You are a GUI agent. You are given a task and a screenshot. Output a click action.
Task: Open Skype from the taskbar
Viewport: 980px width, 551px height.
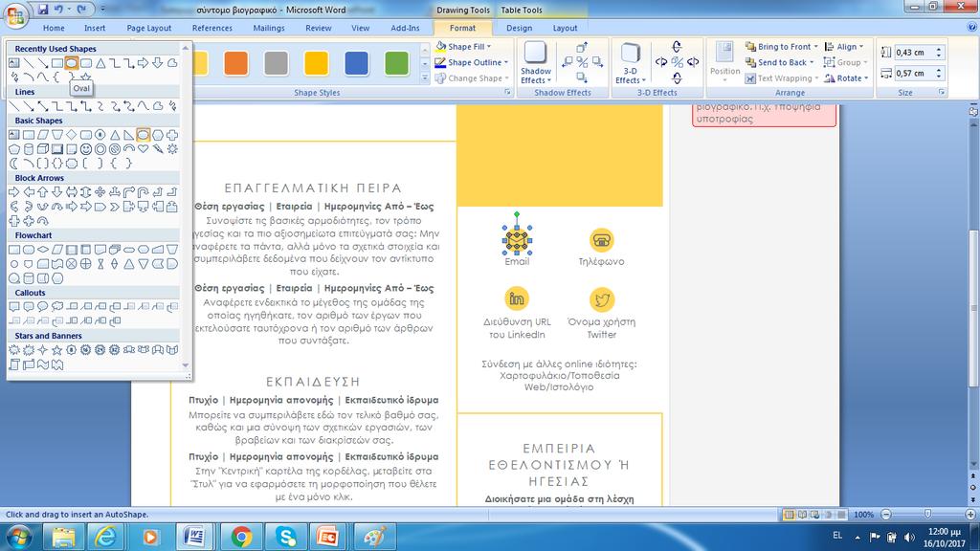click(286, 537)
